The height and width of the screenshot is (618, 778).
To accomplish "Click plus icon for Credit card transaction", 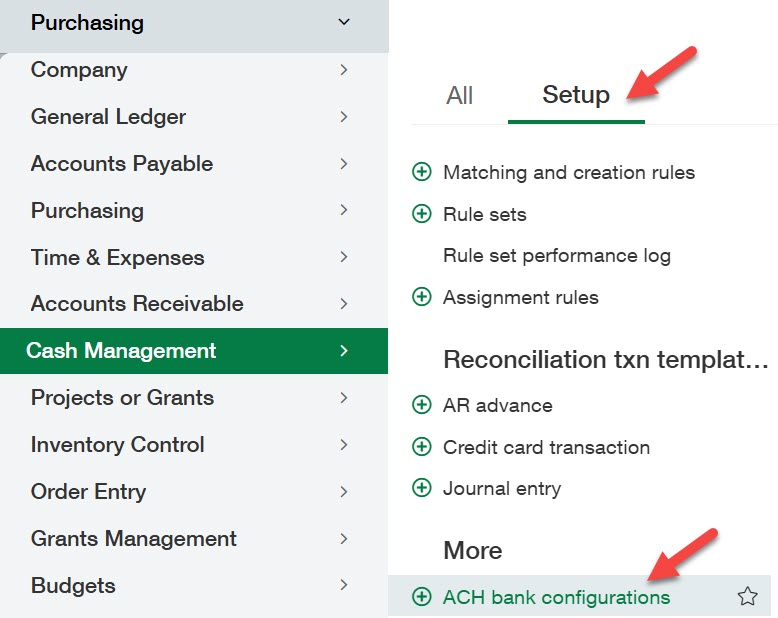I will pos(422,447).
